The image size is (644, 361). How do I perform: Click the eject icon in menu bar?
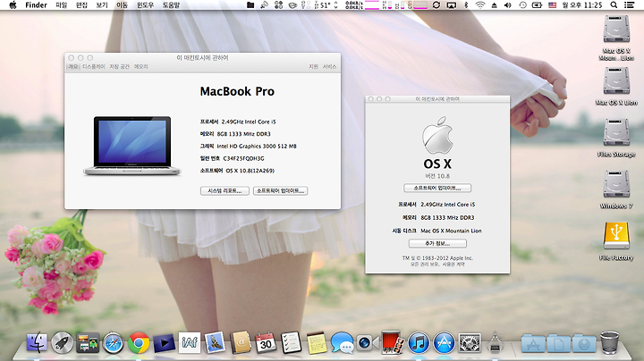click(494, 5)
